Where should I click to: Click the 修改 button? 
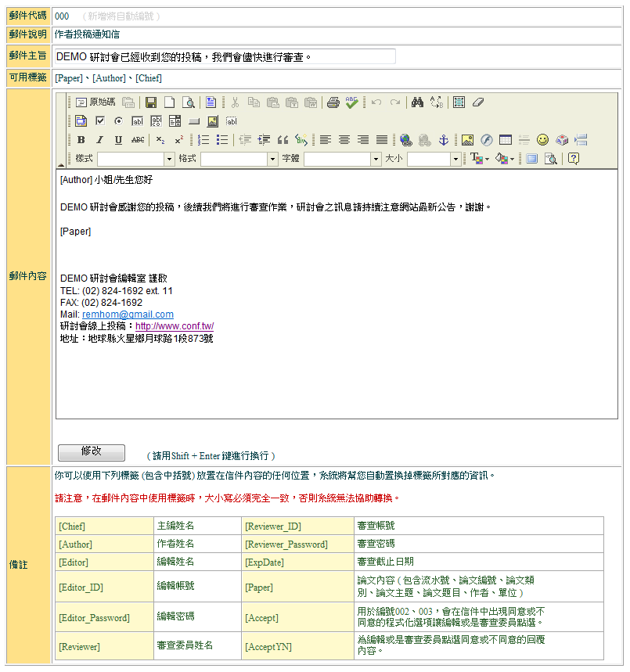(x=92, y=452)
